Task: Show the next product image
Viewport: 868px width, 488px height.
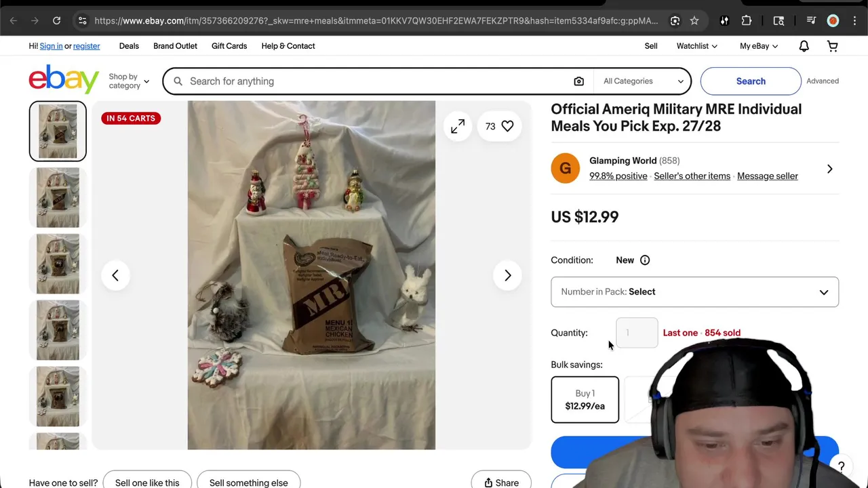Action: click(507, 275)
